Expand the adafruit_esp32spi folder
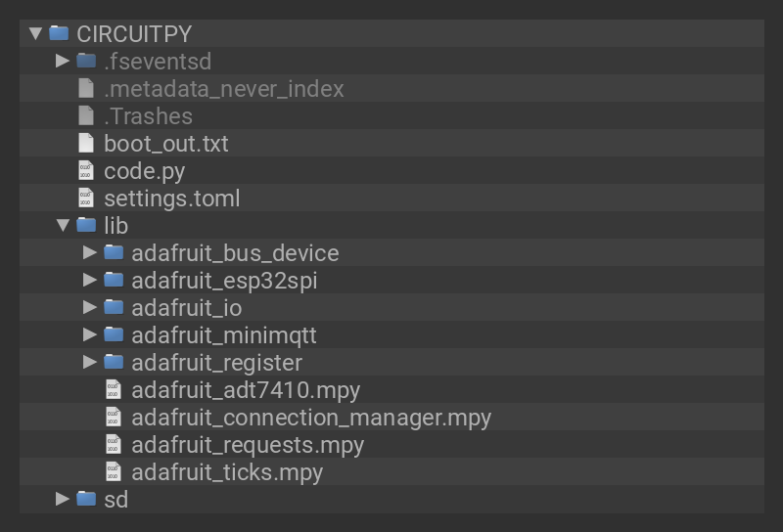 (91, 280)
